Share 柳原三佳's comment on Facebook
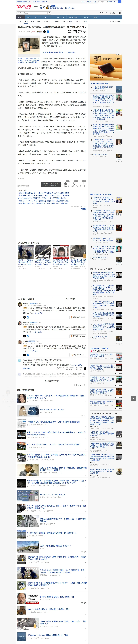138x644 pixels. (x=28, y=317)
